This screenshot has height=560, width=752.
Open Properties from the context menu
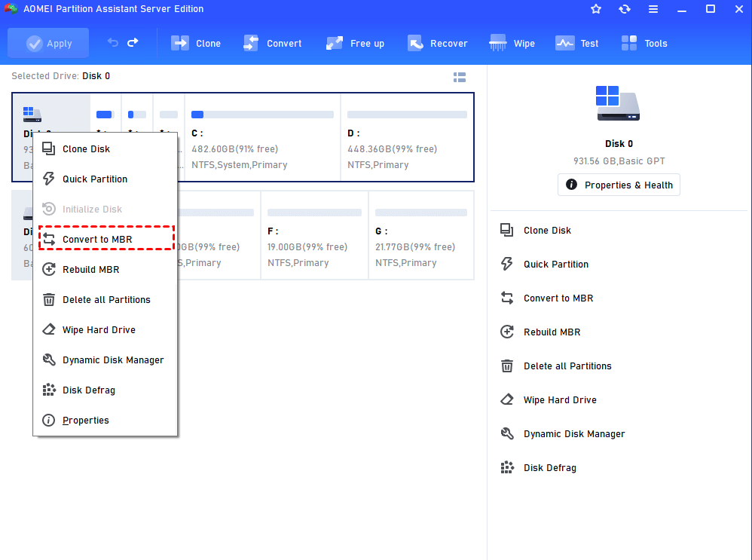(105, 420)
